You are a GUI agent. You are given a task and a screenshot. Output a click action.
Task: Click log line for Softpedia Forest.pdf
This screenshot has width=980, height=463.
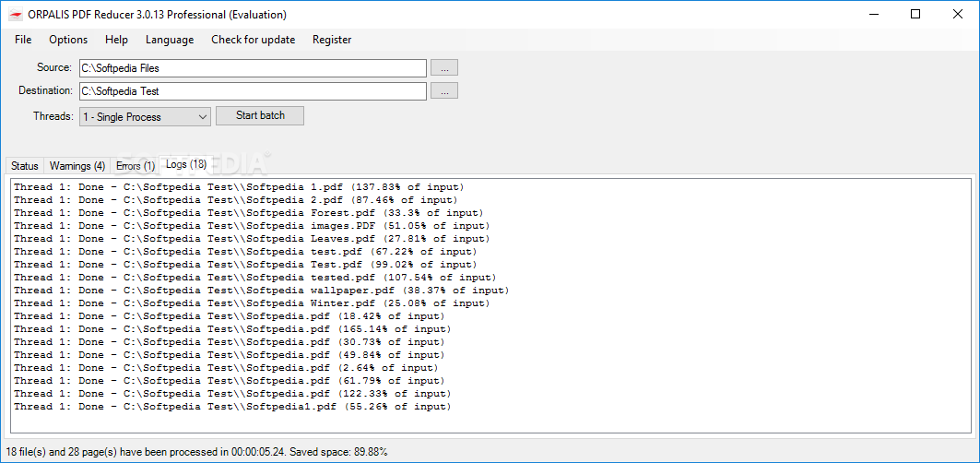[248, 213]
